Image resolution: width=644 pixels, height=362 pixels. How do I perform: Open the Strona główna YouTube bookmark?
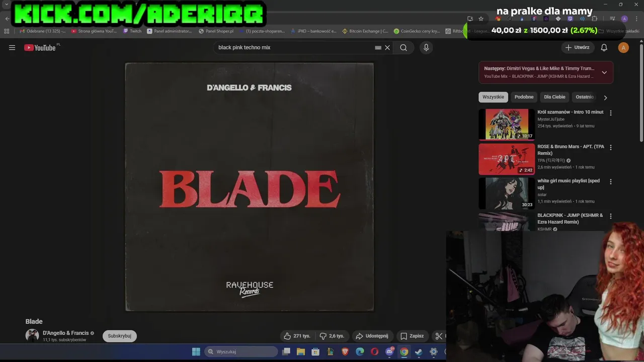(94, 31)
